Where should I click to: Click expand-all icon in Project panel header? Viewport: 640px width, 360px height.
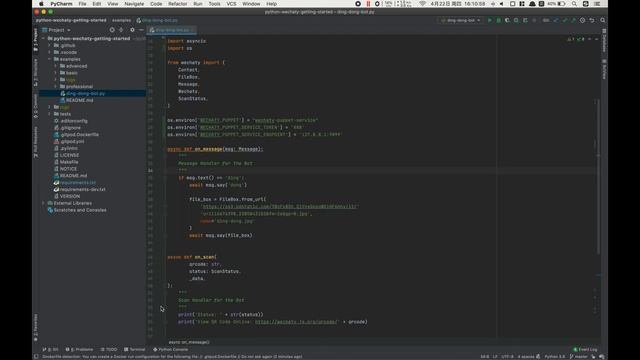tap(121, 30)
